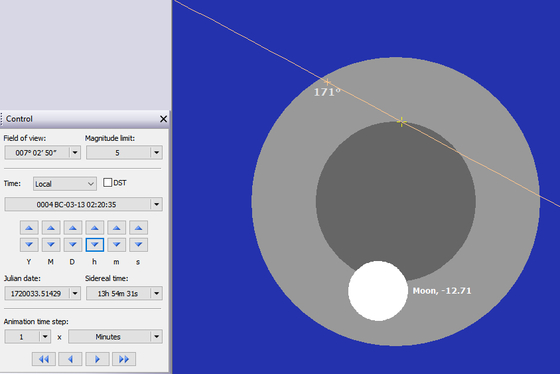560x374 pixels.
Task: Select the Moon in the sky view
Action: [378, 291]
